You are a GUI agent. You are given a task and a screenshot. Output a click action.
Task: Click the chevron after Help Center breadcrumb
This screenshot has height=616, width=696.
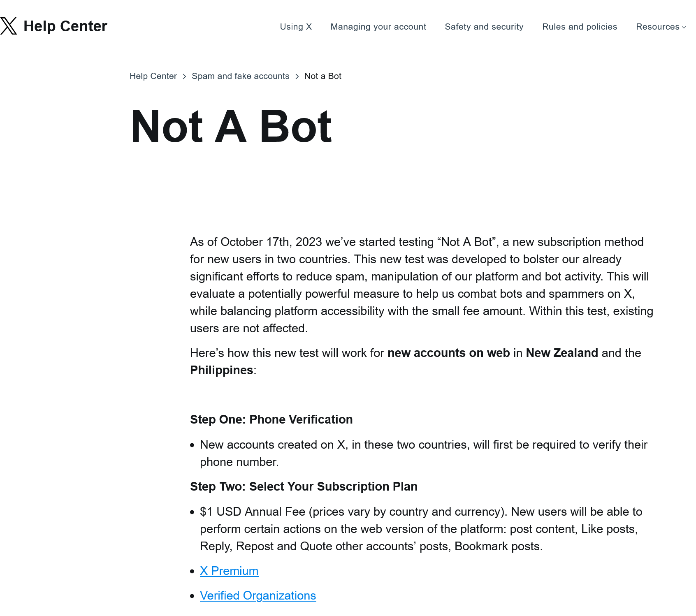tap(184, 76)
